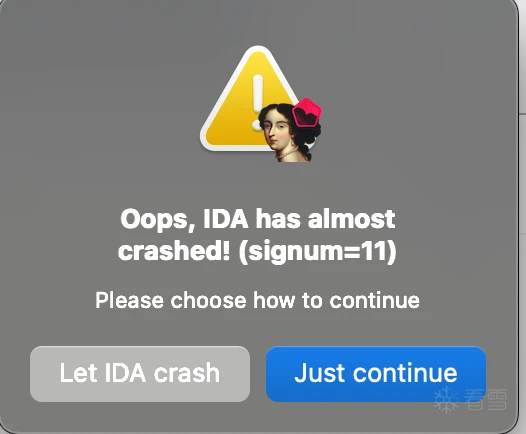Choose Just continue
Screen dimensions: 526x434
(x=376, y=374)
